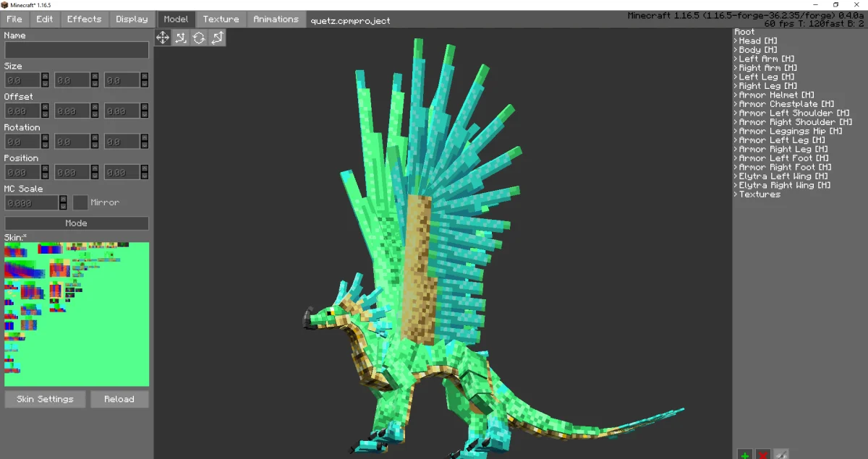868x459 pixels.
Task: Click the MC Scale stepper arrows
Action: pyautogui.click(x=64, y=203)
